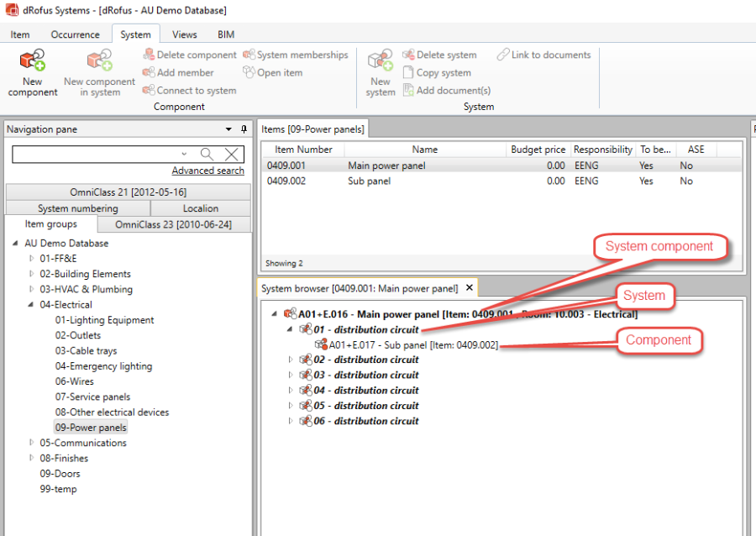The width and height of the screenshot is (756, 536).
Task: Click the Connect to system icon
Action: 149,91
